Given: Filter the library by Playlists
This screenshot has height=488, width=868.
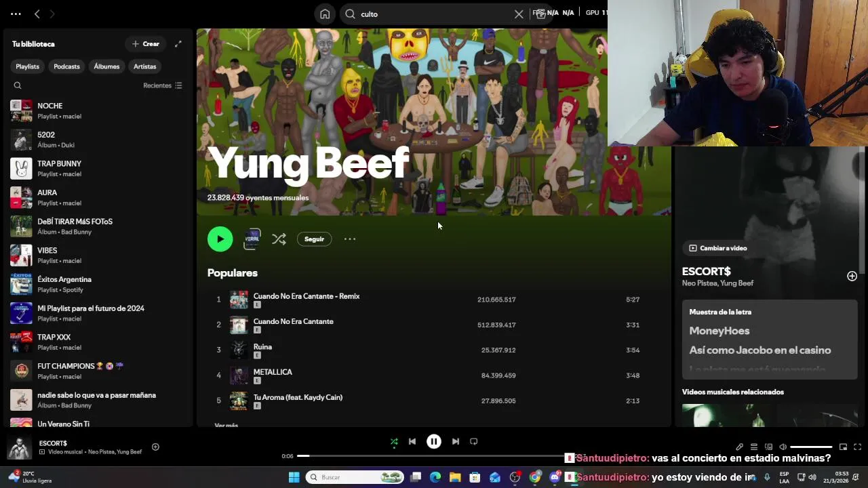Looking at the screenshot, I should (27, 66).
